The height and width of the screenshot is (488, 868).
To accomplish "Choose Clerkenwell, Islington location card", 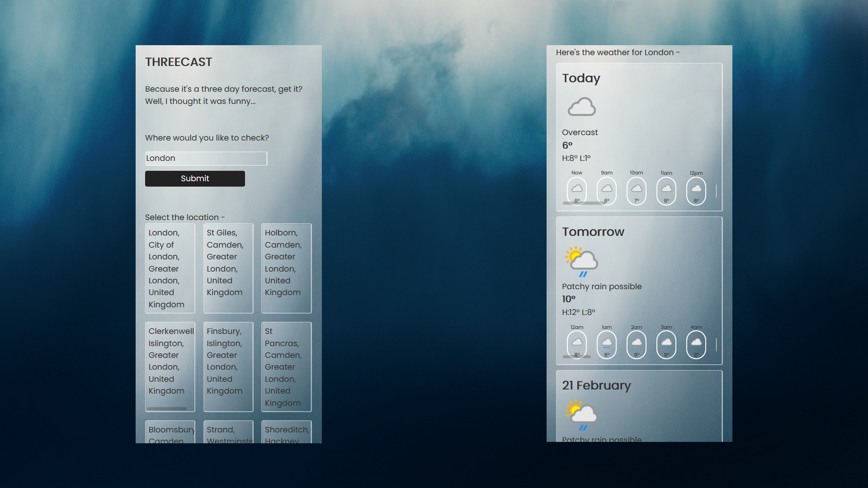I will (170, 367).
